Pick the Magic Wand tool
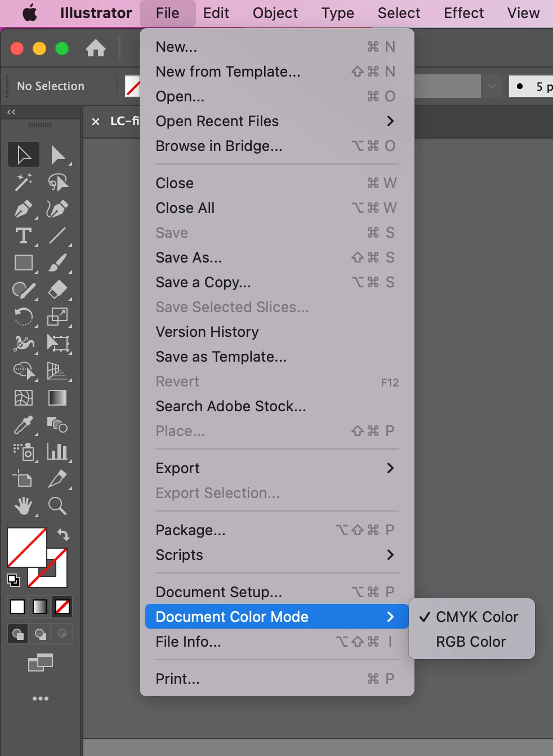Image resolution: width=553 pixels, height=756 pixels. pos(24,182)
